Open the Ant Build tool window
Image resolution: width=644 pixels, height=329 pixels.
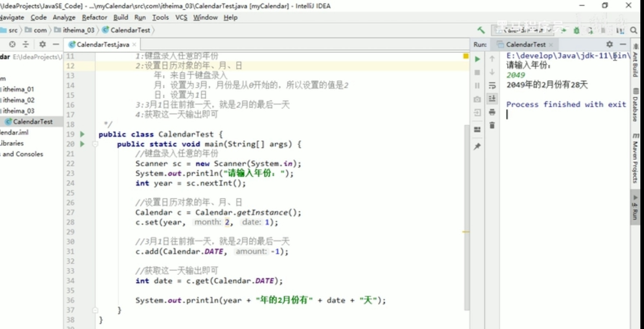[x=636, y=61]
